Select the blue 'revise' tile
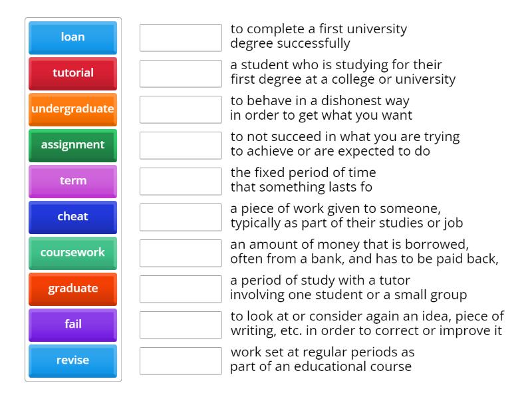Image resolution: width=532 pixels, height=399 pixels. [73, 360]
